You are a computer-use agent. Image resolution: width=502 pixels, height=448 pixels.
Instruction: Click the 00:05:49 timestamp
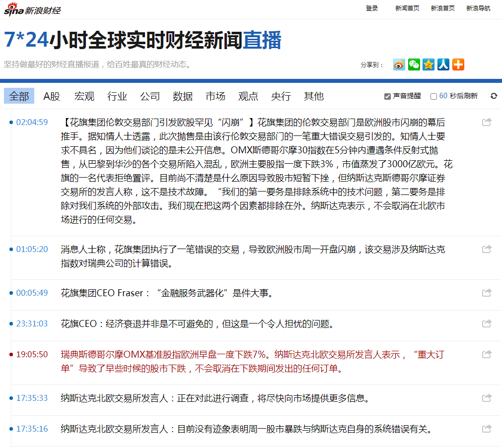click(x=32, y=293)
